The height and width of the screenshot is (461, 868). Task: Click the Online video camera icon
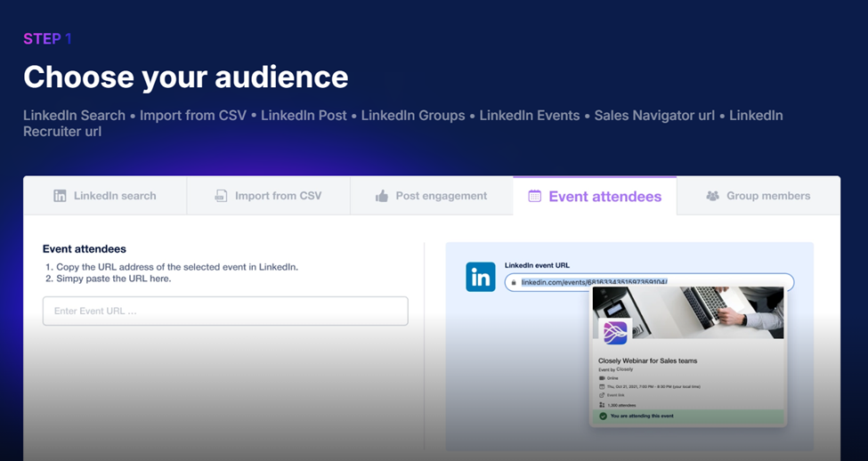tap(603, 378)
